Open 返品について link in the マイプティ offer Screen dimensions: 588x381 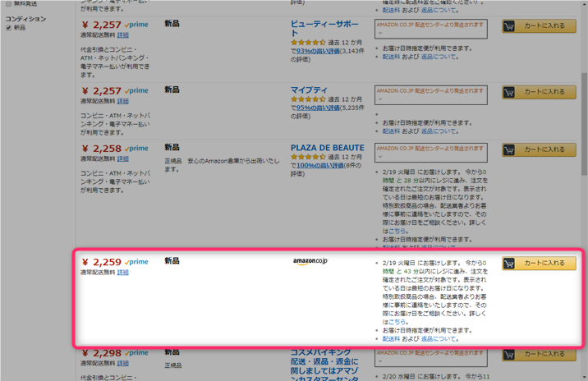(x=439, y=131)
